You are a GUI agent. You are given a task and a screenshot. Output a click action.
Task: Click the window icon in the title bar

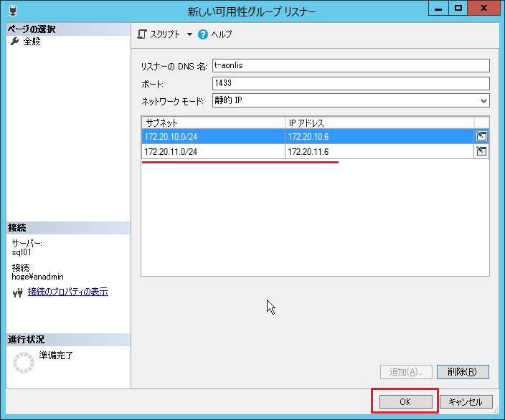point(11,11)
